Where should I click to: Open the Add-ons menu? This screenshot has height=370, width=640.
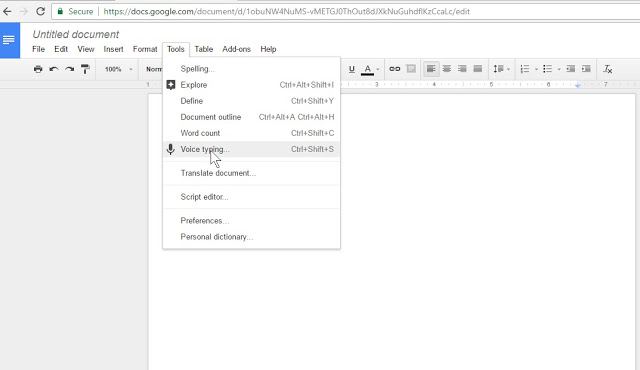[236, 49]
